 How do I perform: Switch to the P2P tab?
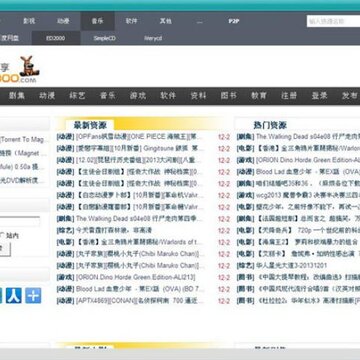coord(234,21)
